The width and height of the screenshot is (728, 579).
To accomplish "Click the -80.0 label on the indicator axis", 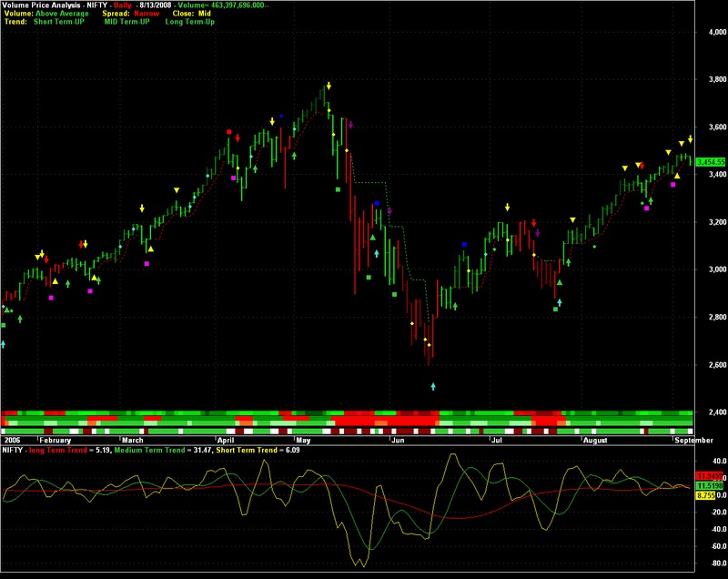I will pos(719,564).
